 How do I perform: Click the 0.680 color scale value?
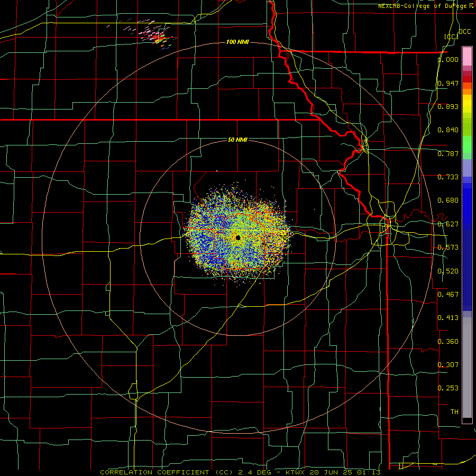coord(448,200)
